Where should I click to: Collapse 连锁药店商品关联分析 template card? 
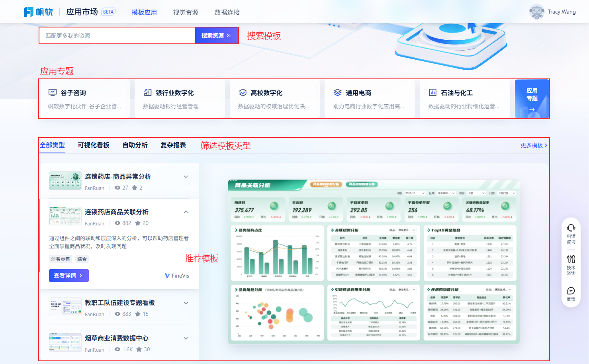coord(186,212)
